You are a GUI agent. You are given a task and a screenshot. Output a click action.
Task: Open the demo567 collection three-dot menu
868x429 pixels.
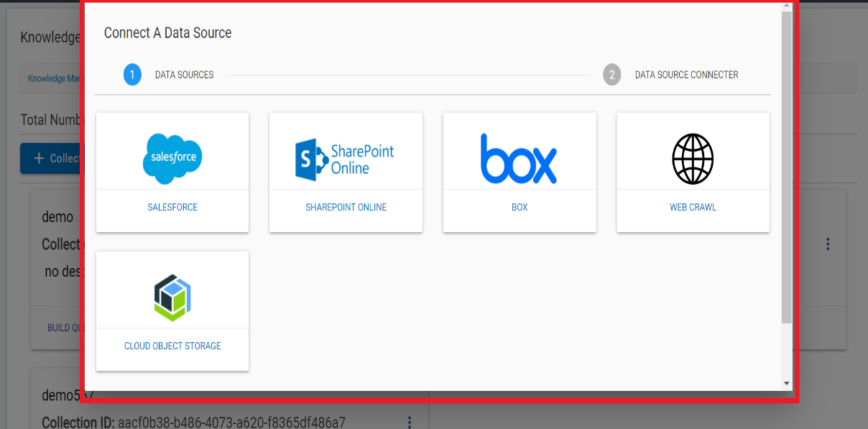point(410,422)
